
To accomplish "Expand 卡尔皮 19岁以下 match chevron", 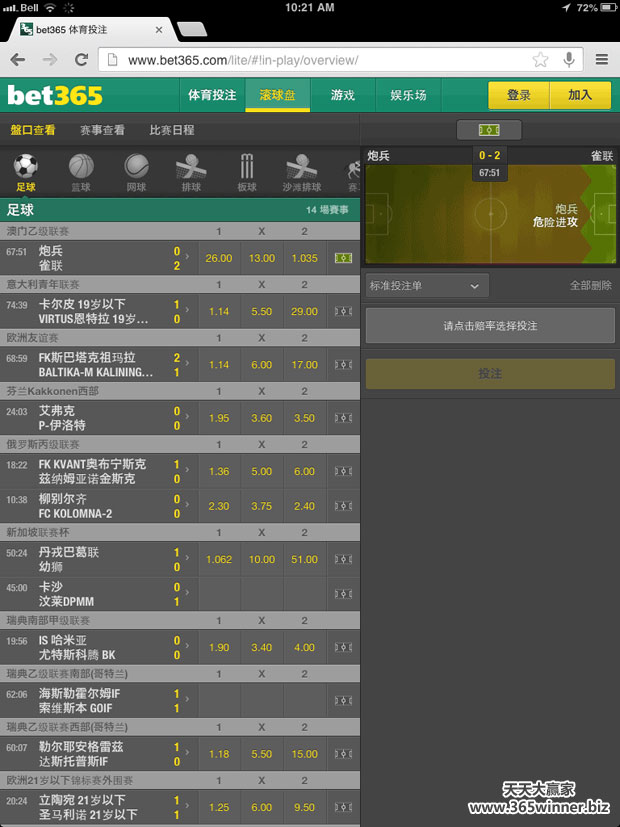I will pyautogui.click(x=188, y=310).
